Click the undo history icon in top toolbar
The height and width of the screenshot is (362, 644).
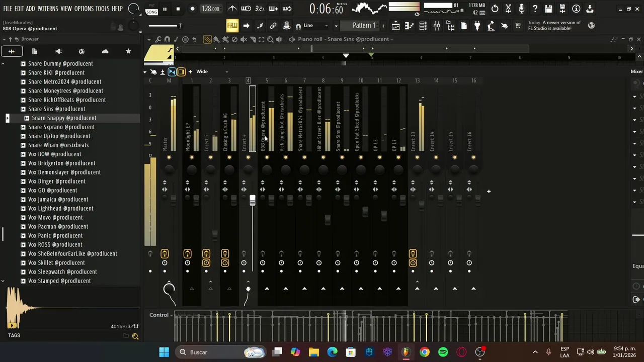tap(495, 9)
